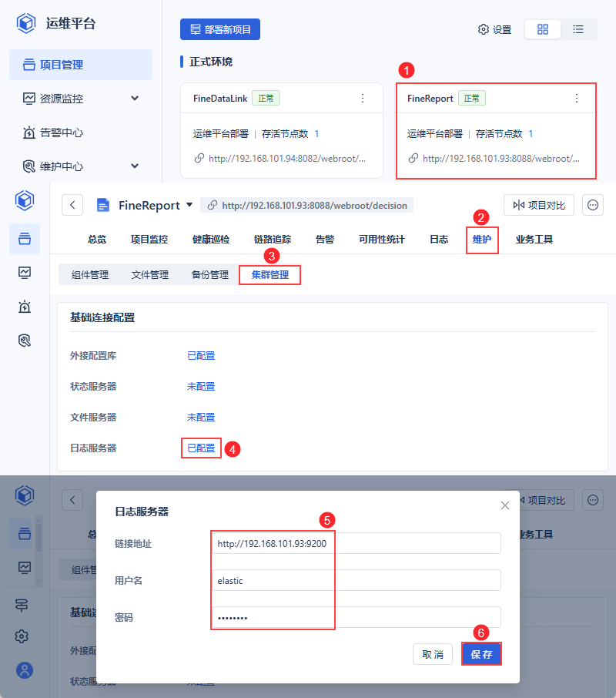Click the blue document icon before FineReport
The width and height of the screenshot is (616, 698).
102,205
